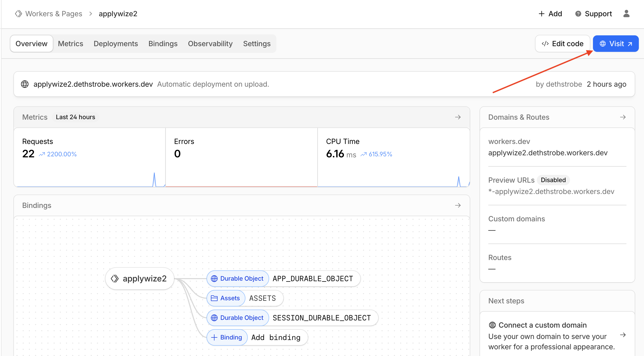644x356 pixels.
Task: Select the Durable Object icon on APP_DURABLE_OBJECT
Action: coord(214,278)
